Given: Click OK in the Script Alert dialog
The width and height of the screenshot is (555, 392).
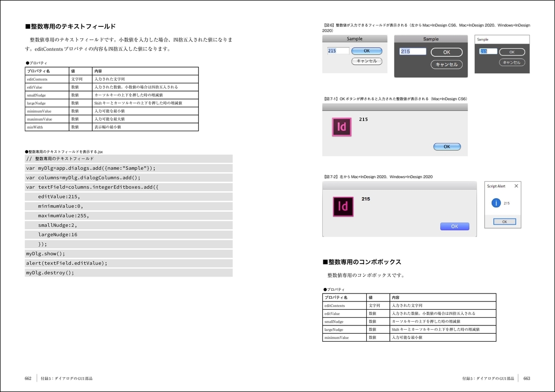Looking at the screenshot, I should [x=504, y=221].
